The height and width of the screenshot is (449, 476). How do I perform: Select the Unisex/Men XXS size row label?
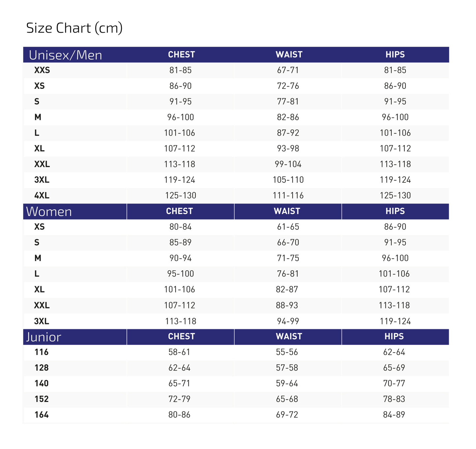42,70
